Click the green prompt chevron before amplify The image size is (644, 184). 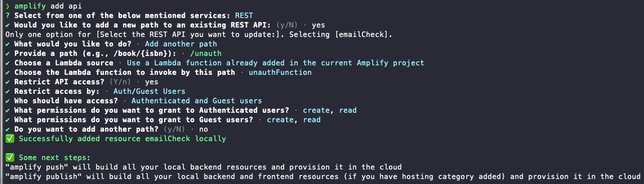[x=7, y=6]
